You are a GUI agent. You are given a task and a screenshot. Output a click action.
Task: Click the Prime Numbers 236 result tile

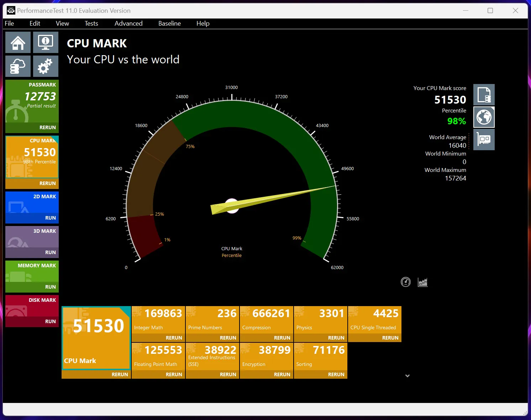pyautogui.click(x=212, y=320)
